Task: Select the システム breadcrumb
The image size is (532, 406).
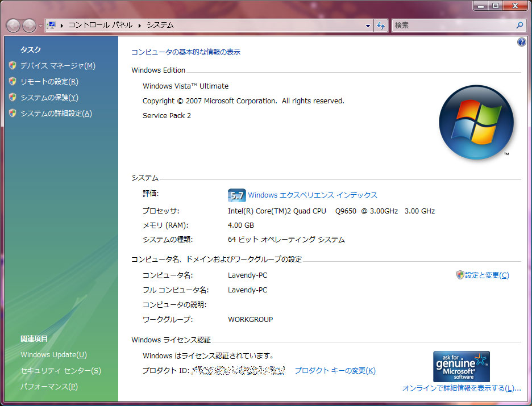Action: point(160,25)
